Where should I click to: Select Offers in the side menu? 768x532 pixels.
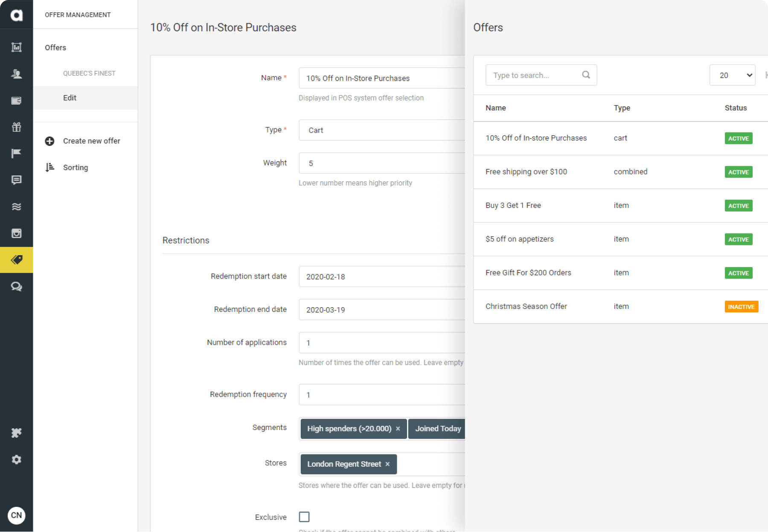click(x=55, y=47)
